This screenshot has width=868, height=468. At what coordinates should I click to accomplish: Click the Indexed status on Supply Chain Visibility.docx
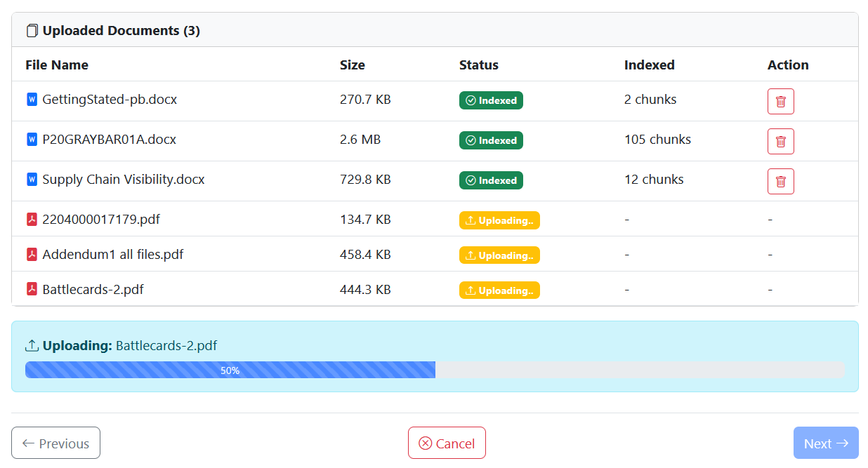pos(491,180)
